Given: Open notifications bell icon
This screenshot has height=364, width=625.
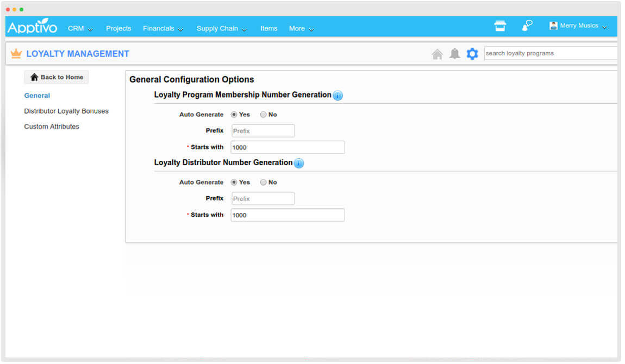Looking at the screenshot, I should click(455, 54).
